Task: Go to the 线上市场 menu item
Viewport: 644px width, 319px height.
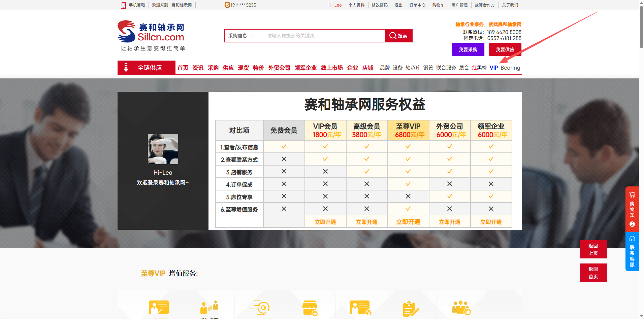Action: 331,68
